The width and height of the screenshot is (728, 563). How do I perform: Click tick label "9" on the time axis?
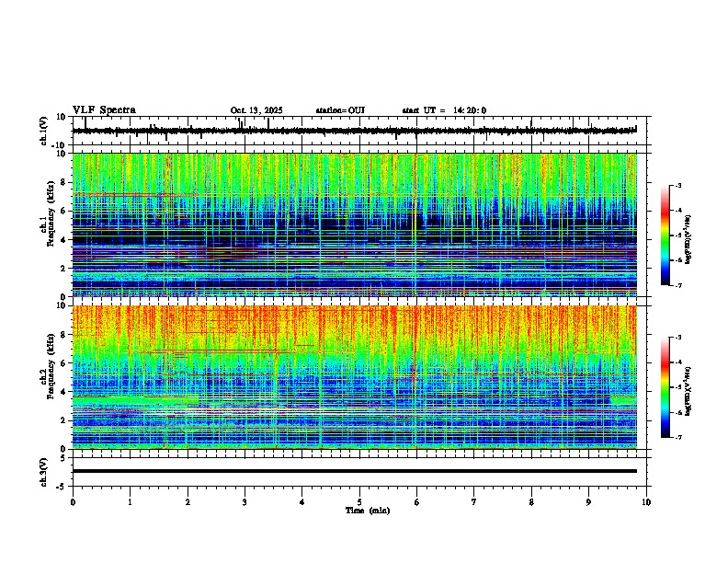click(589, 502)
